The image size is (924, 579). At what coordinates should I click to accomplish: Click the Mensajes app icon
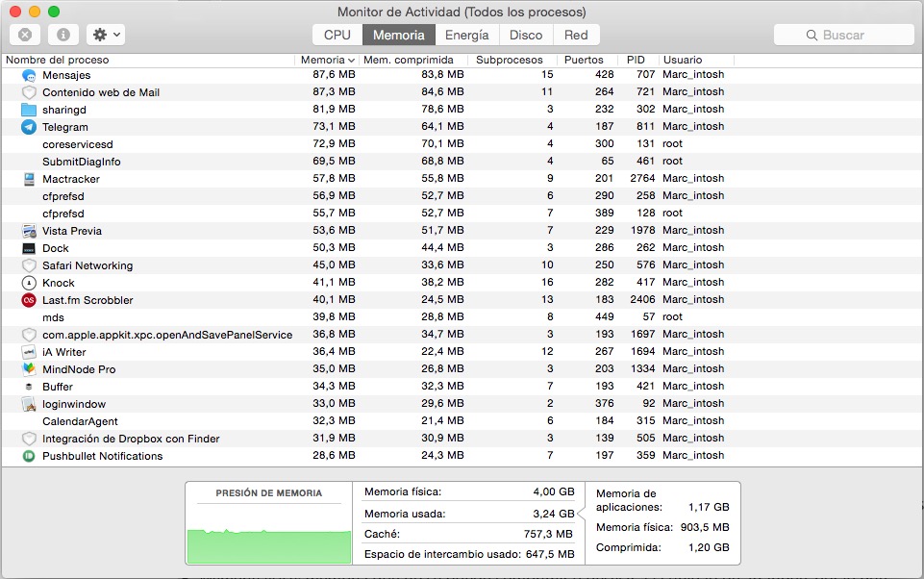30,75
